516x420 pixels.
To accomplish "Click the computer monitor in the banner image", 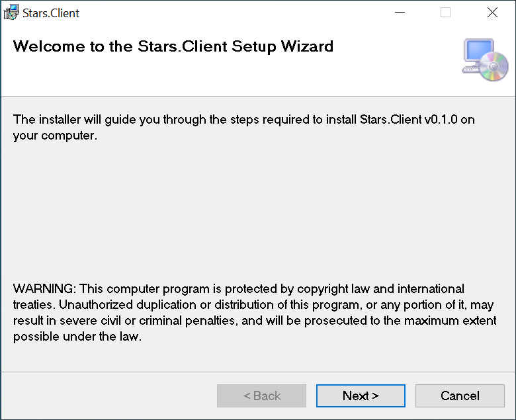I will coord(478,53).
